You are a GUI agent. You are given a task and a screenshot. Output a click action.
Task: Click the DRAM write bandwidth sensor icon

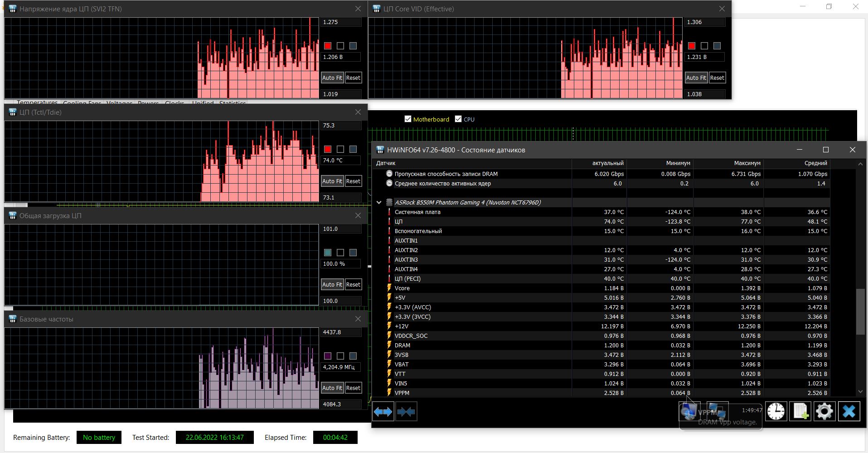389,174
